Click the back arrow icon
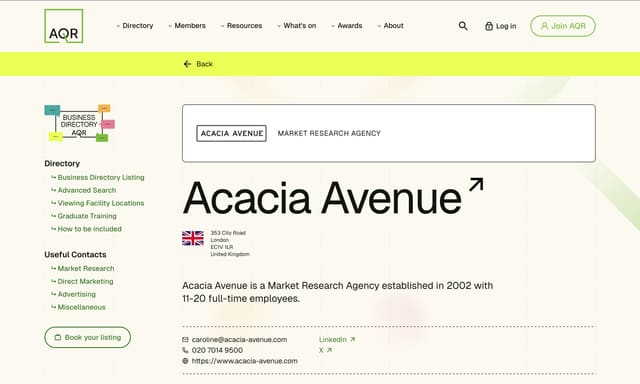Image resolution: width=640 pixels, height=384 pixels. pos(187,64)
